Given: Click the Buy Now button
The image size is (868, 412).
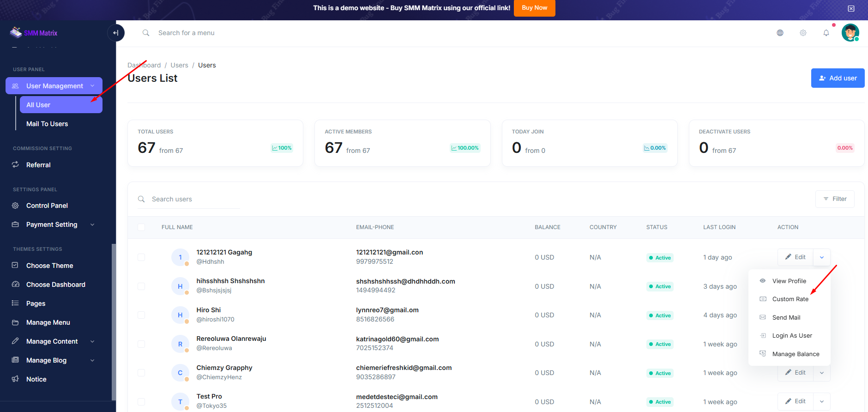Looking at the screenshot, I should pos(535,8).
